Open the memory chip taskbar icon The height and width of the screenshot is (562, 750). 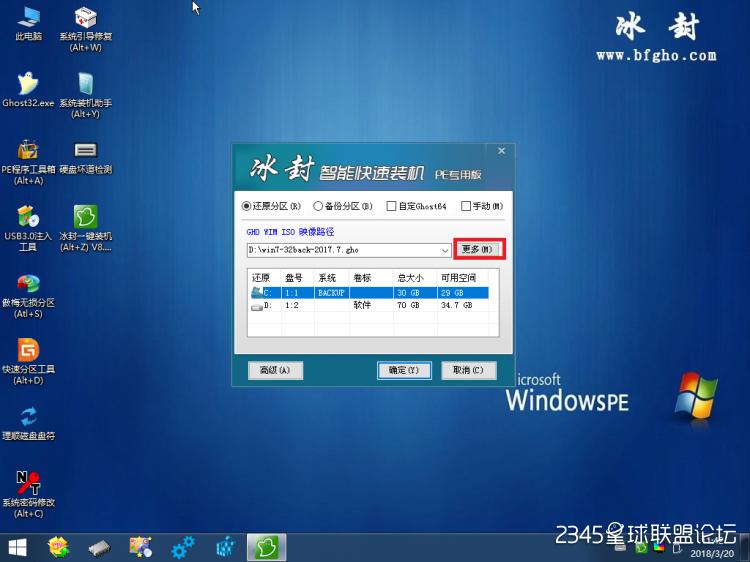(99, 548)
